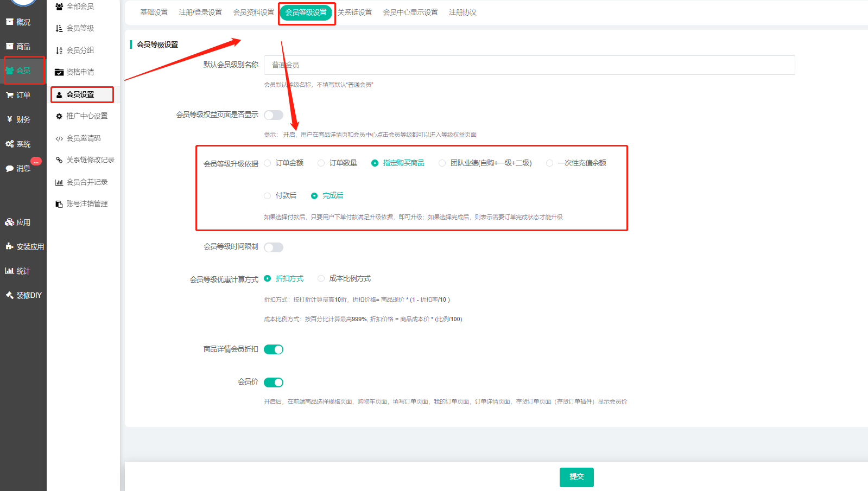Image resolution: width=868 pixels, height=491 pixels.
Task: Choose the 完成后 radio option
Action: [x=314, y=196]
